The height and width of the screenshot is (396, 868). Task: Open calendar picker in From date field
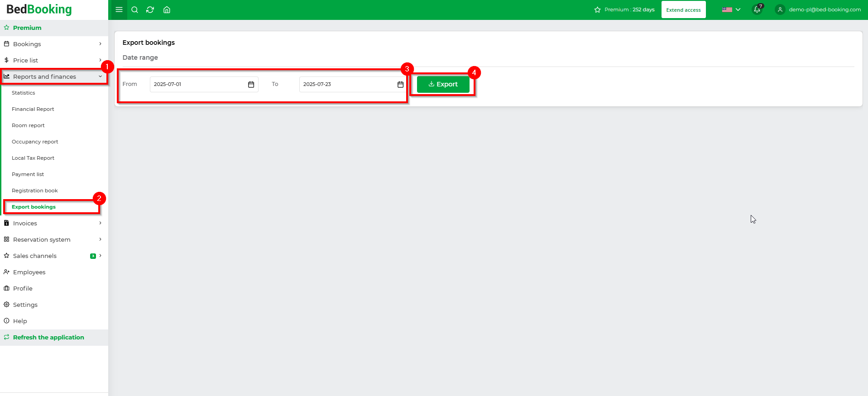[251, 85]
